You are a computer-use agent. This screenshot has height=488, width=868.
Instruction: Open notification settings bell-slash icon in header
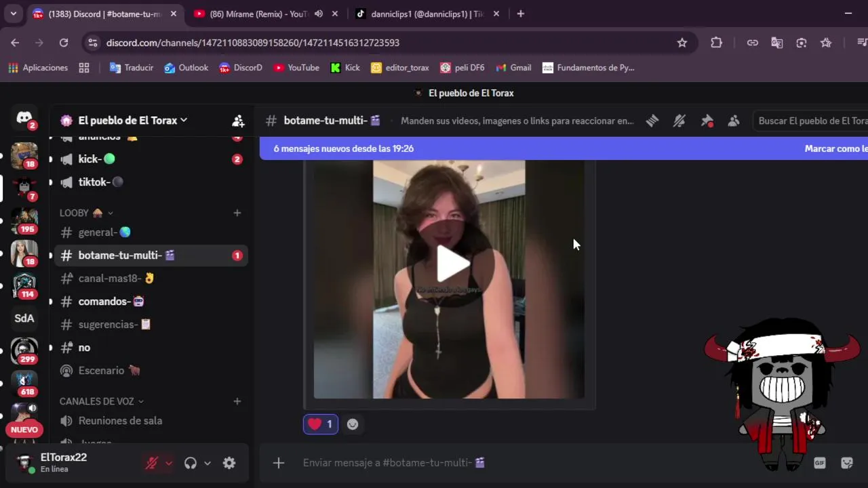pos(679,121)
